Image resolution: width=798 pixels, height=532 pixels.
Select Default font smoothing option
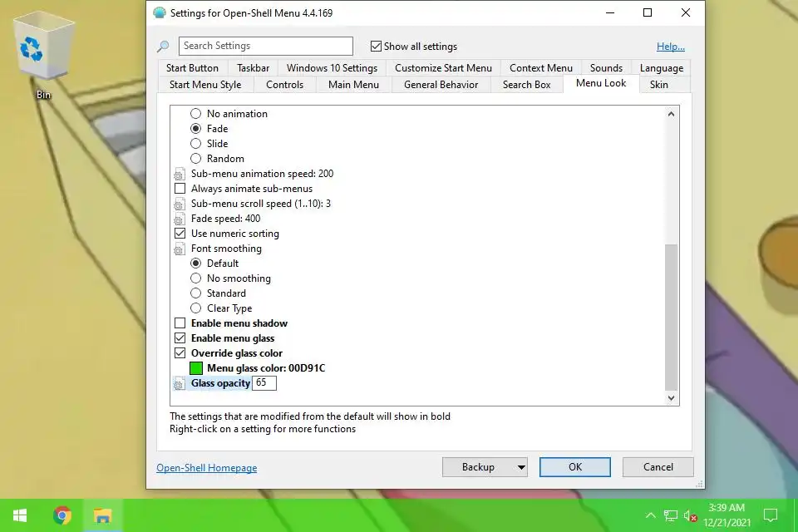(x=196, y=264)
